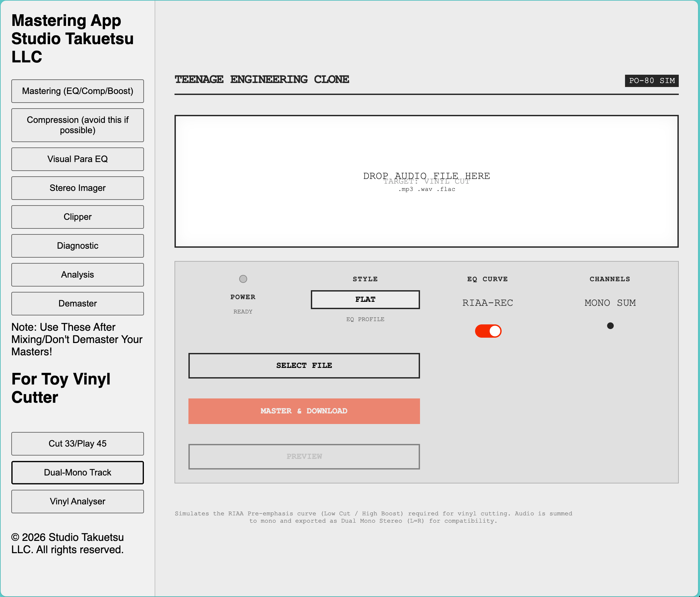This screenshot has height=597, width=700.
Task: Open Mastering (EQ/Comp/Boost) page
Action: click(77, 91)
